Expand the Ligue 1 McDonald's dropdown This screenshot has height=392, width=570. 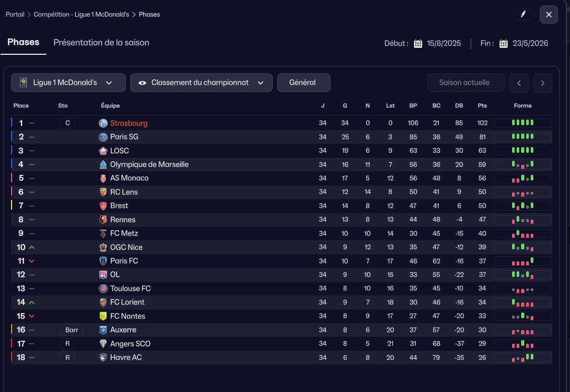68,83
